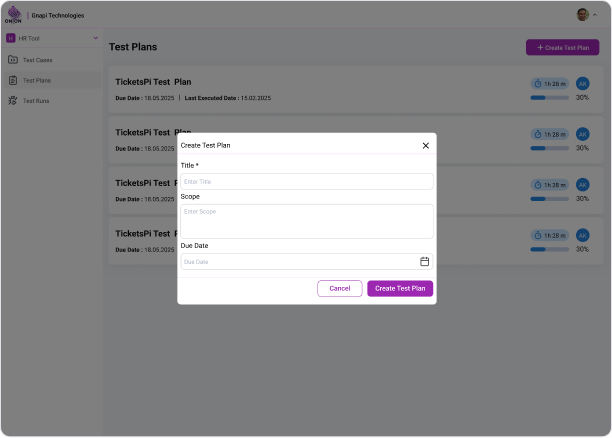Close the Create Test Plan dialog

coord(425,146)
